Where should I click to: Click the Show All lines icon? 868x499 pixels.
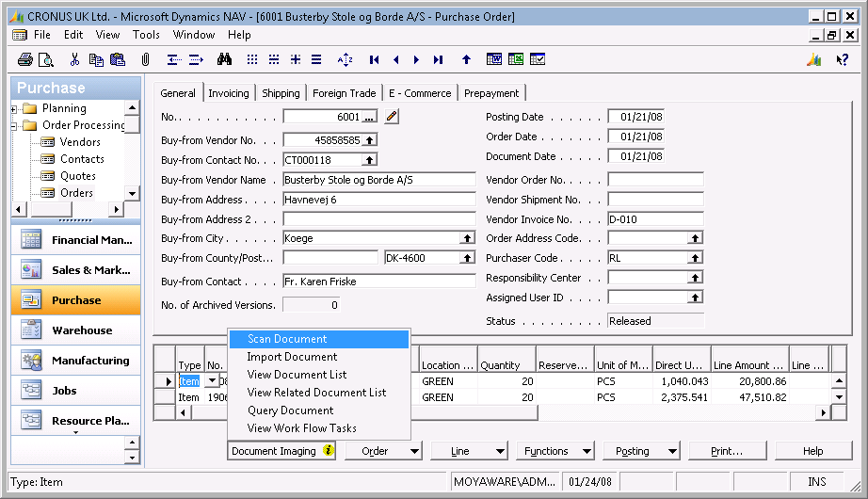point(316,59)
